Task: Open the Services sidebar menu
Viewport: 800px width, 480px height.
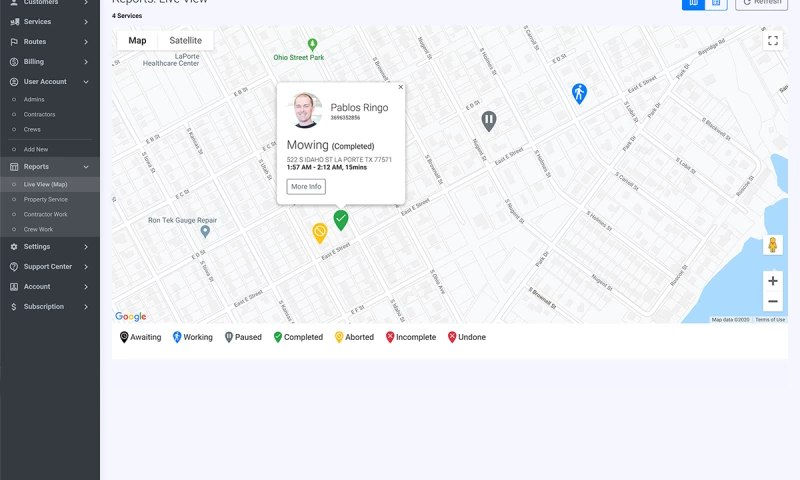Action: click(x=49, y=21)
